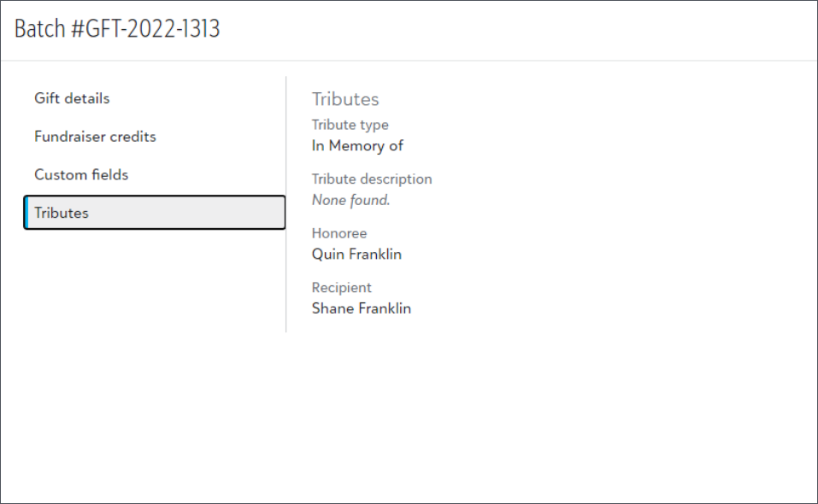Click the Tributes section heading
The width and height of the screenshot is (818, 504).
click(345, 99)
